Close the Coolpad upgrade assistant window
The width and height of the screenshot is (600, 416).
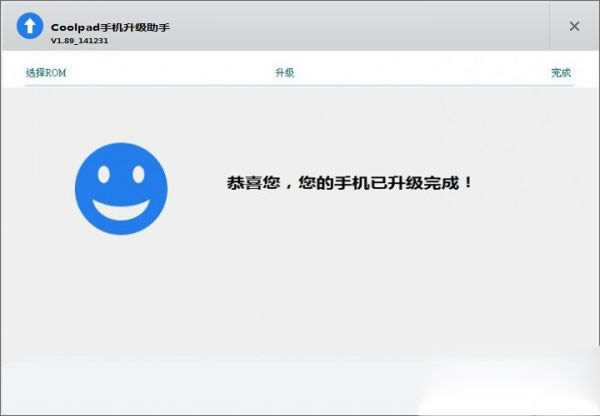[574, 26]
